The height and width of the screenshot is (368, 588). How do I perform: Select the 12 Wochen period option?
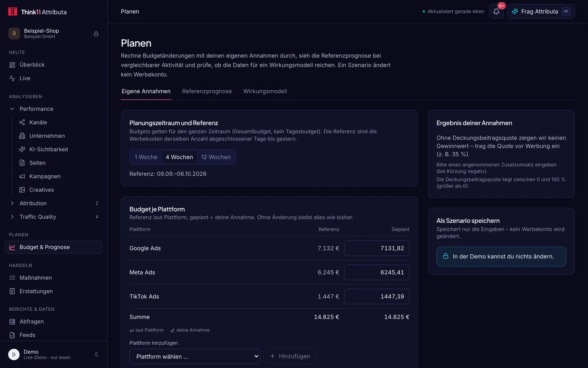click(216, 157)
